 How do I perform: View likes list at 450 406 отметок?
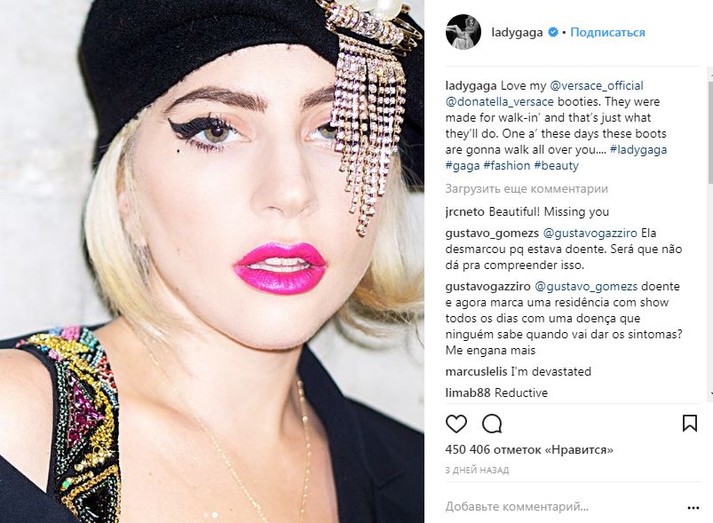pos(529,450)
